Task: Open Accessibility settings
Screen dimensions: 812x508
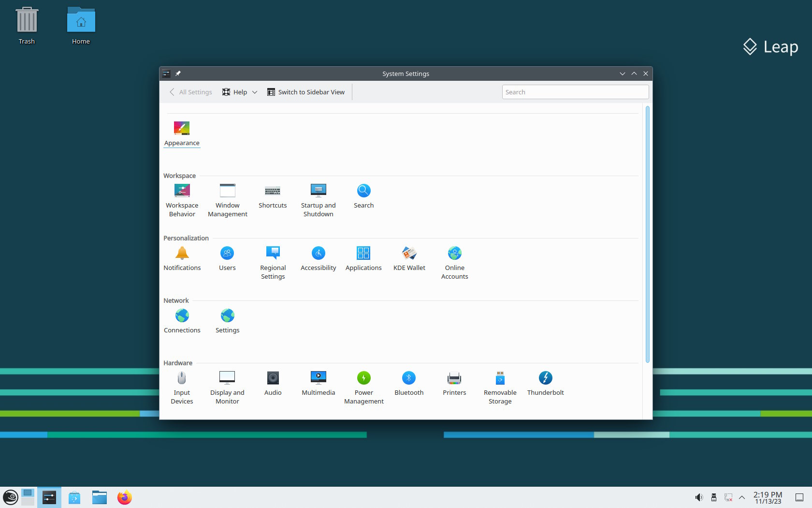Action: 318,259
